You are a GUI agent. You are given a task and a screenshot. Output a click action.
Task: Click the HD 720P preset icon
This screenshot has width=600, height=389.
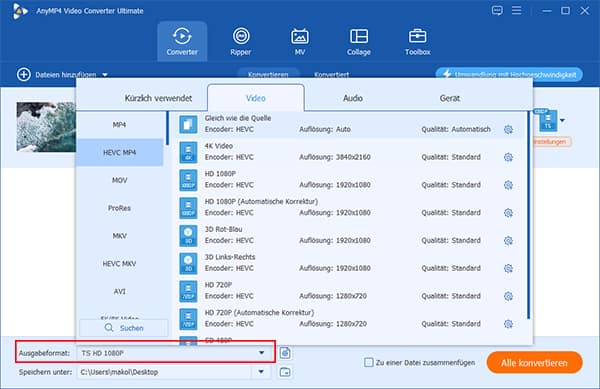point(188,291)
